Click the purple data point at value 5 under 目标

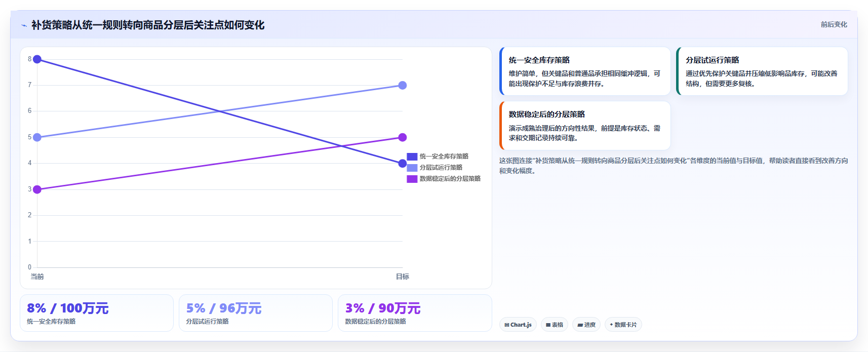pyautogui.click(x=403, y=137)
